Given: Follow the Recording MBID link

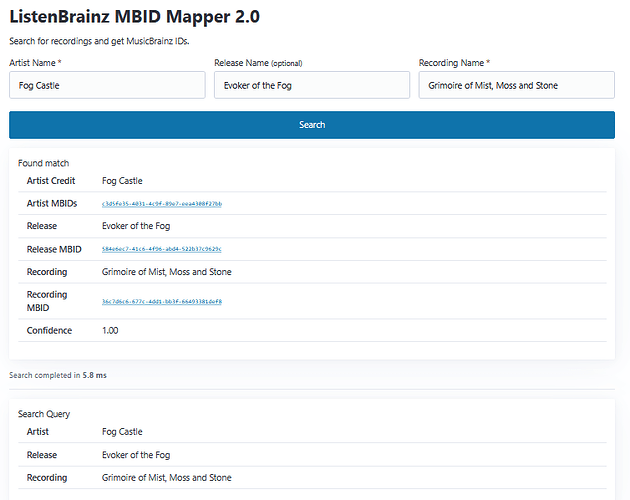Looking at the screenshot, I should (x=162, y=301).
